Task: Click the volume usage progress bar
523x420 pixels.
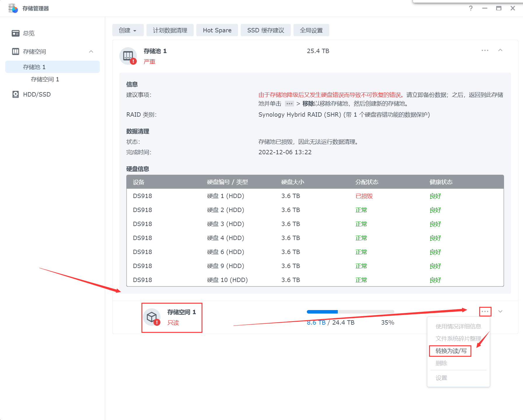Action: click(350, 312)
